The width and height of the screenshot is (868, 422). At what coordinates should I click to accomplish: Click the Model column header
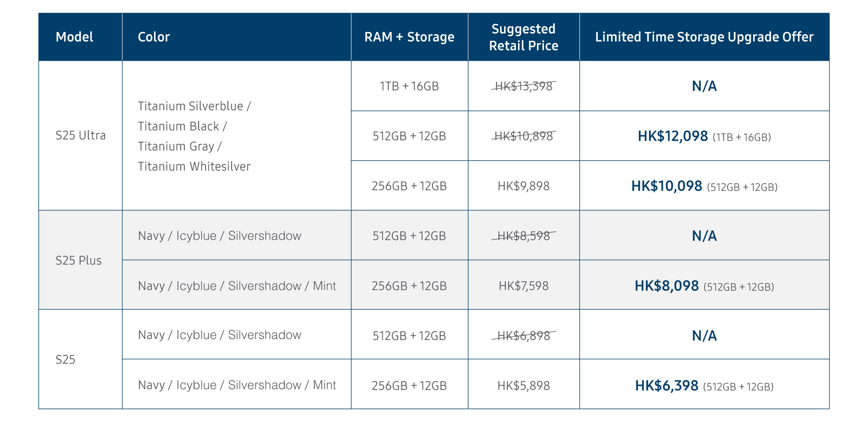click(x=74, y=37)
